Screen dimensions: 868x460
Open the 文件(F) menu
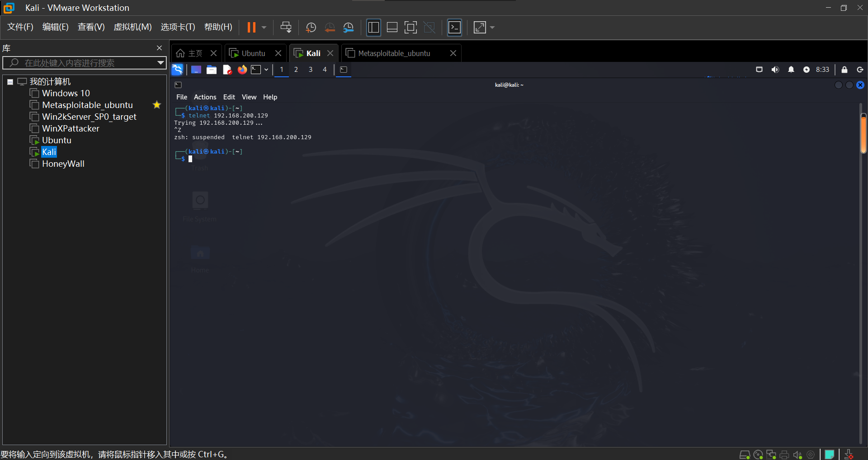coord(20,27)
